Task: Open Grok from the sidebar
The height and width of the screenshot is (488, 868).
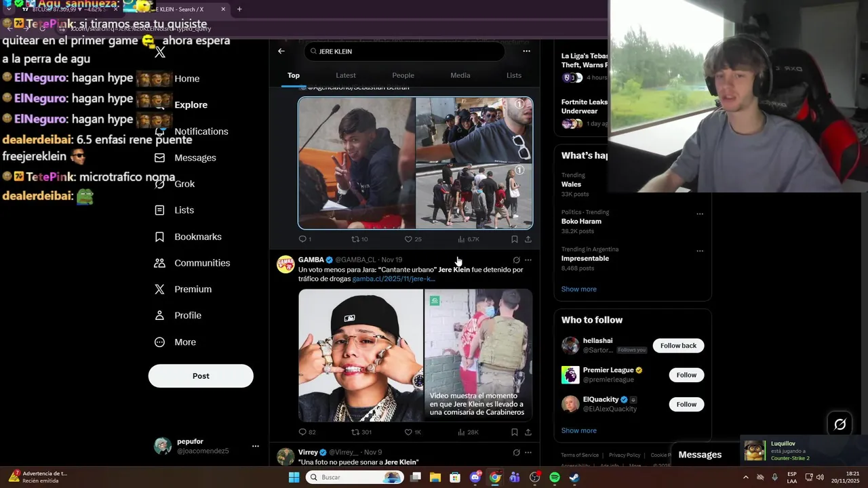Action: click(174, 184)
